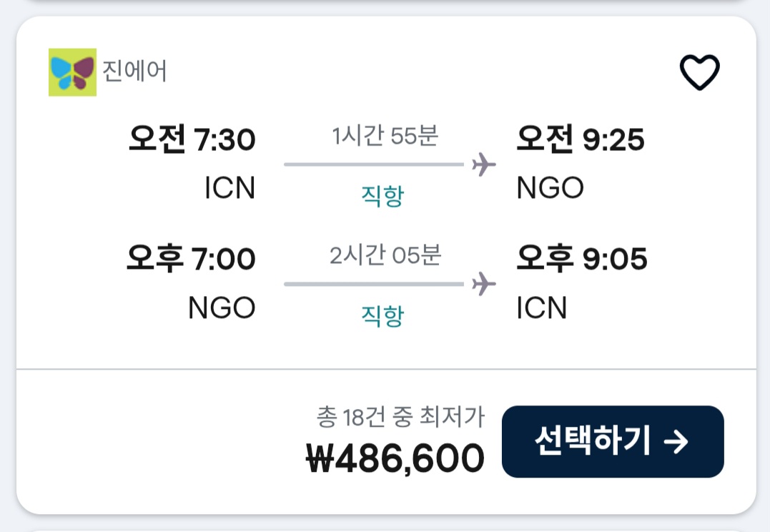Click the outbound flight airplane icon
The height and width of the screenshot is (532, 770).
click(x=484, y=165)
